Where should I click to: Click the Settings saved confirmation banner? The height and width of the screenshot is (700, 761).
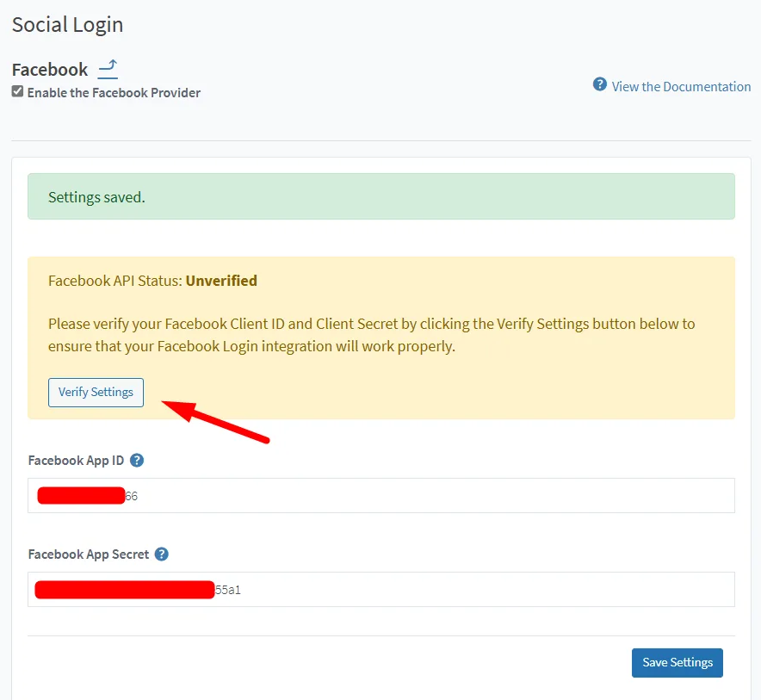click(380, 196)
